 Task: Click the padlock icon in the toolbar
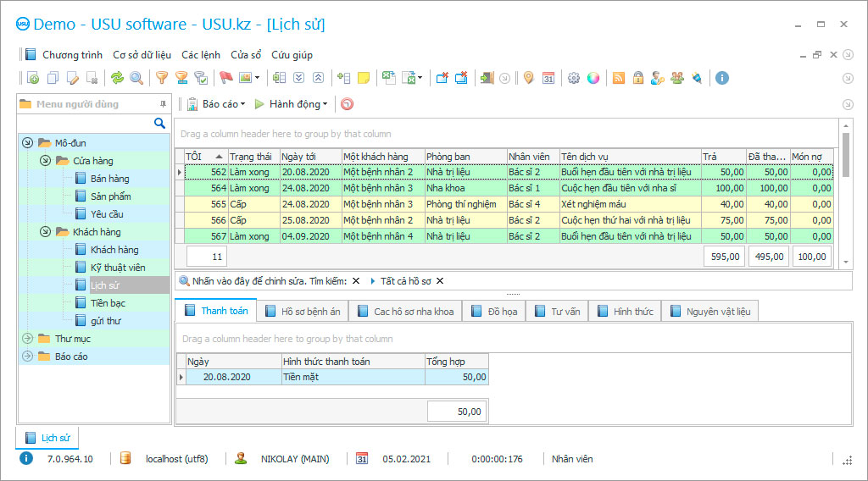[x=637, y=78]
